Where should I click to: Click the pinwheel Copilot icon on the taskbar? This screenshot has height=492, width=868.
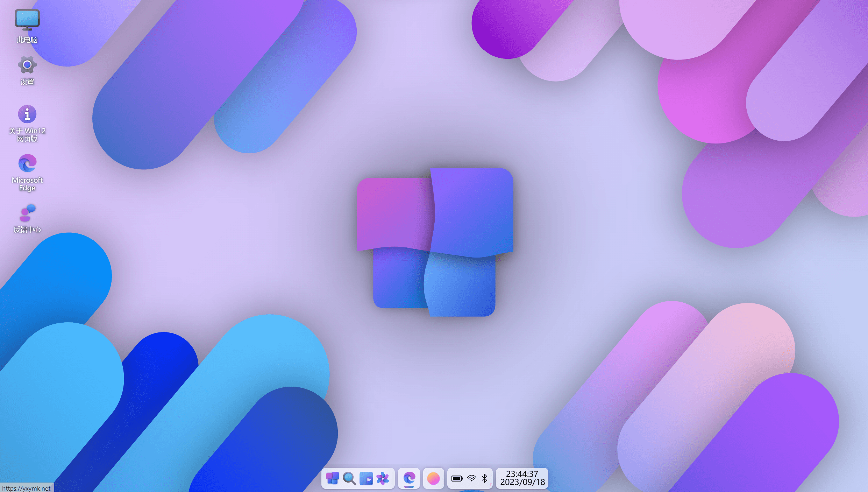coord(383,478)
